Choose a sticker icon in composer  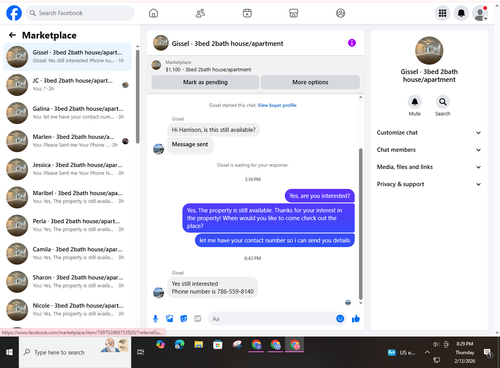[184, 319]
